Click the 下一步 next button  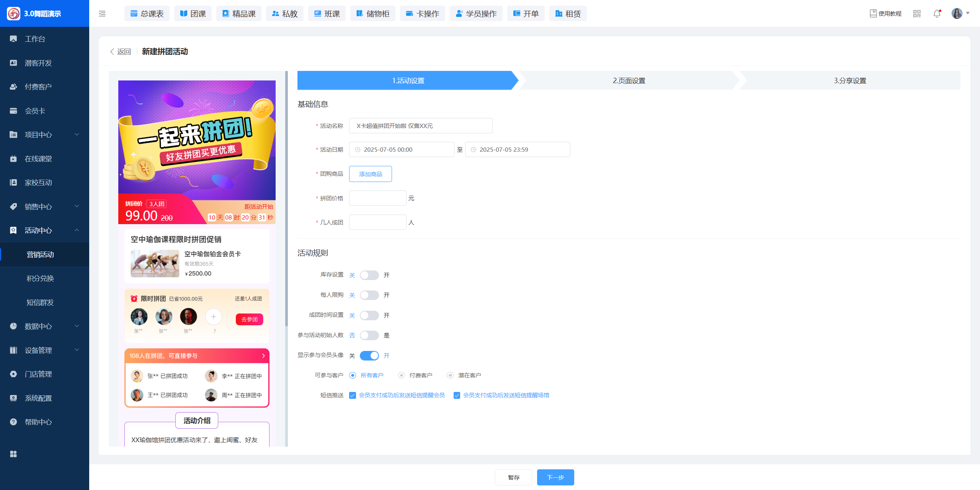pyautogui.click(x=555, y=477)
